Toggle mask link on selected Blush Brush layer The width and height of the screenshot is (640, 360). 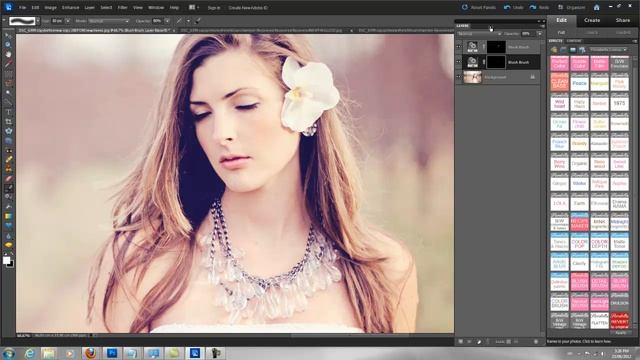point(484,62)
